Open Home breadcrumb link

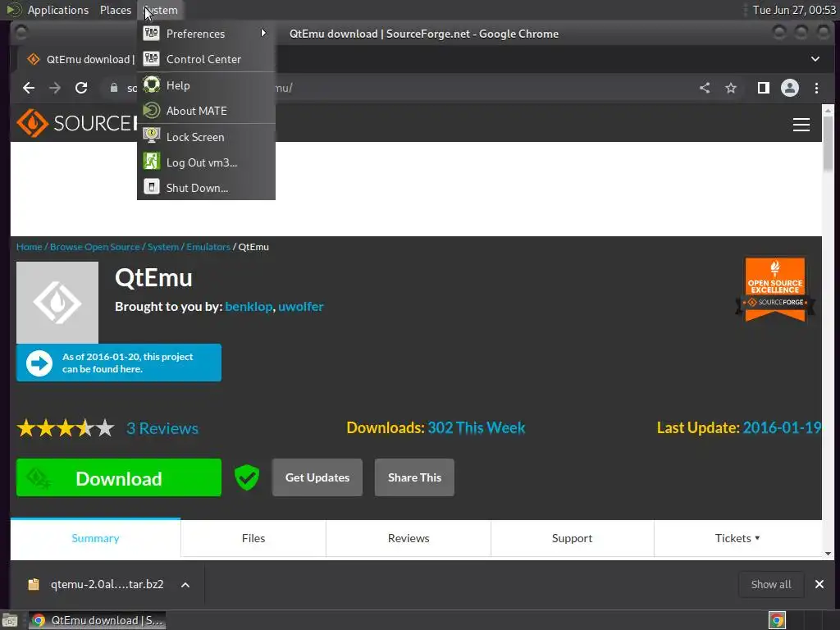coord(29,247)
